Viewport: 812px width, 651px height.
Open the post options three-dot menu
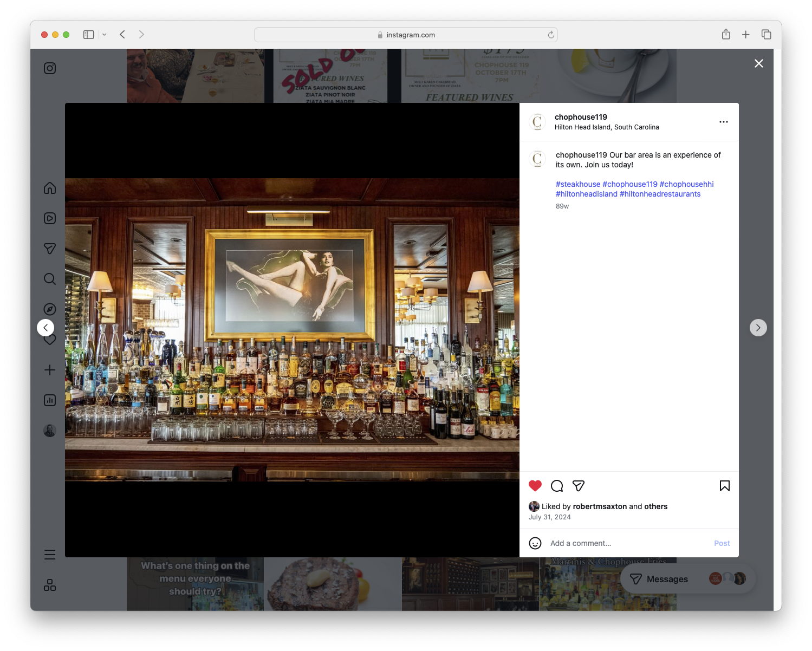click(724, 122)
